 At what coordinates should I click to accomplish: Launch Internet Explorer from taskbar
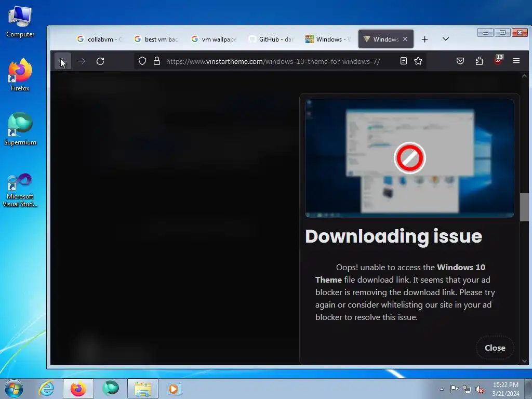click(46, 389)
